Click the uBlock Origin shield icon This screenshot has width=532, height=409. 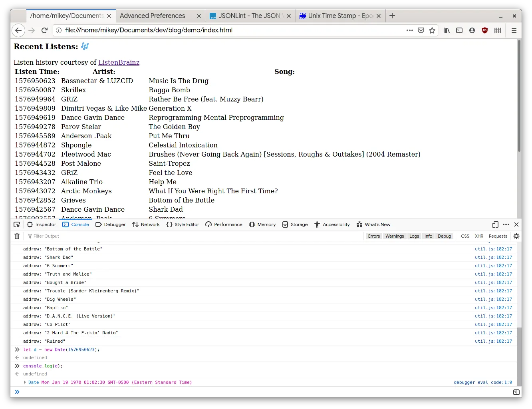[485, 30]
